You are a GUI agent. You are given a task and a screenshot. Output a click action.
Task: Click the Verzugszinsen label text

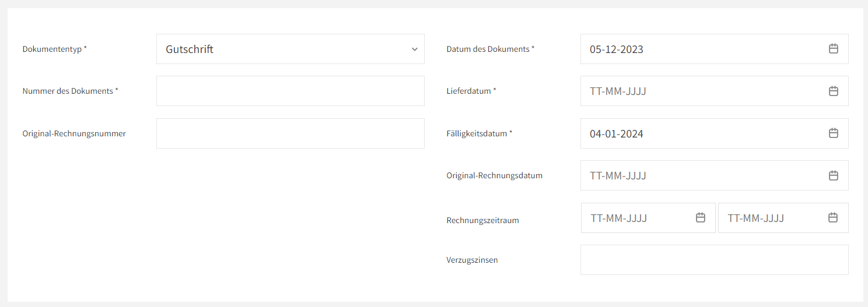pyautogui.click(x=472, y=260)
